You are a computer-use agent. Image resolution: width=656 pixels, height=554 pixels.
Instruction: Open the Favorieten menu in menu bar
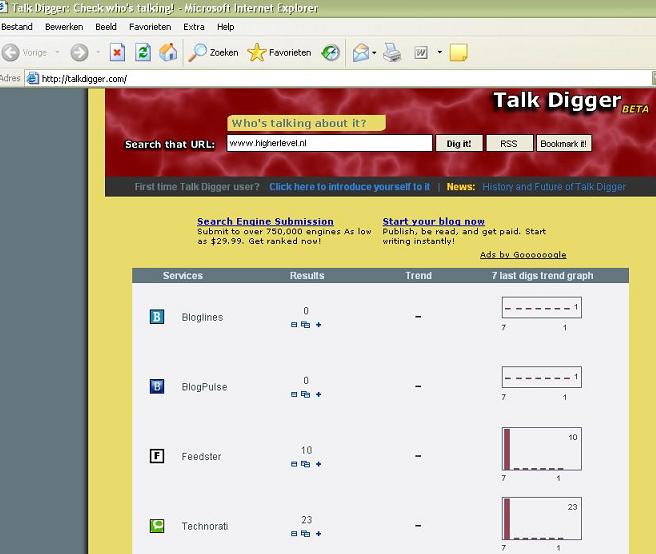click(x=150, y=27)
